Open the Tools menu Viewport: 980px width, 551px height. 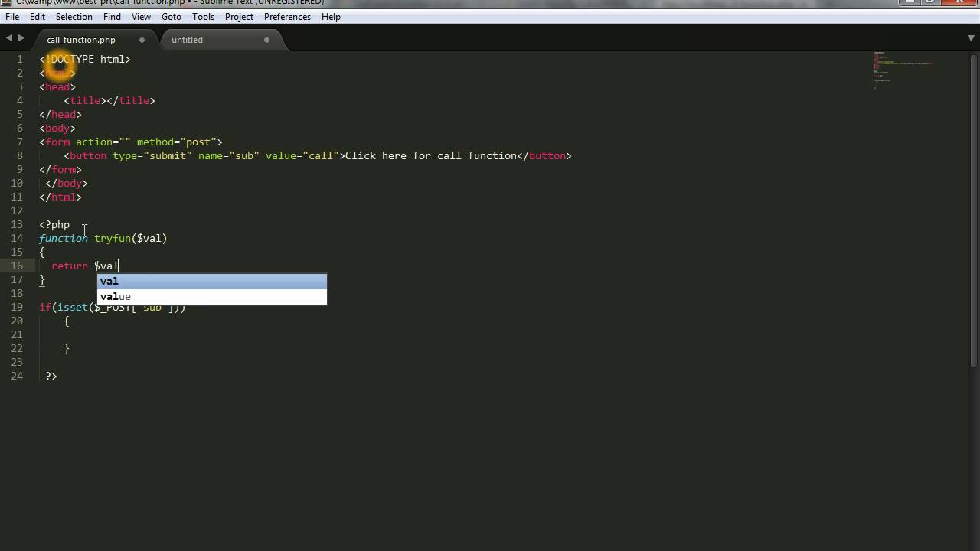tap(203, 17)
